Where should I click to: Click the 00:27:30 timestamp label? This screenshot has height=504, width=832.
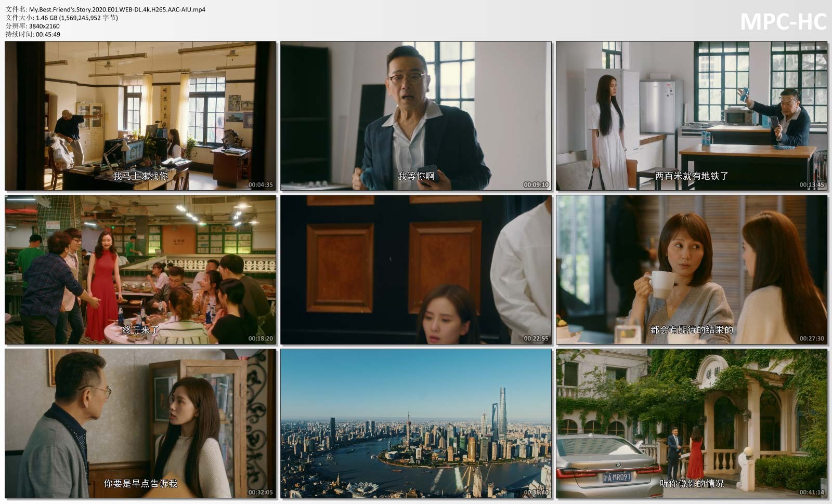[x=811, y=338]
